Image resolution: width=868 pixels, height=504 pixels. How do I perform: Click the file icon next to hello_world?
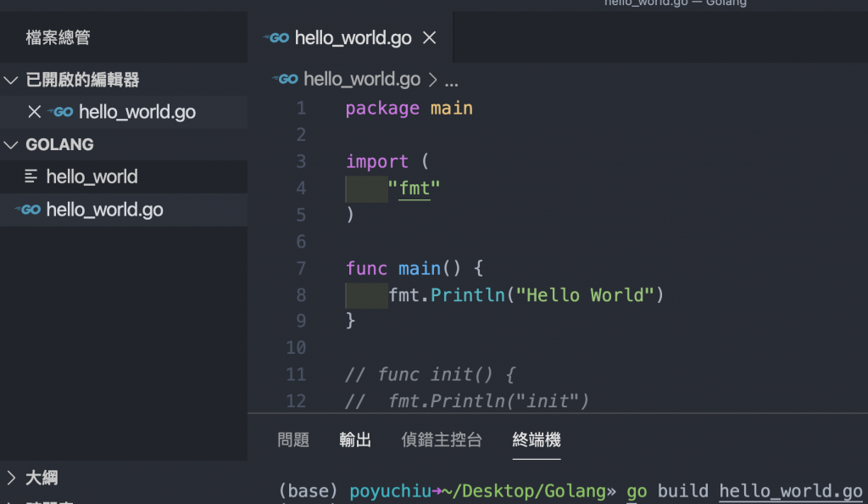[31, 176]
